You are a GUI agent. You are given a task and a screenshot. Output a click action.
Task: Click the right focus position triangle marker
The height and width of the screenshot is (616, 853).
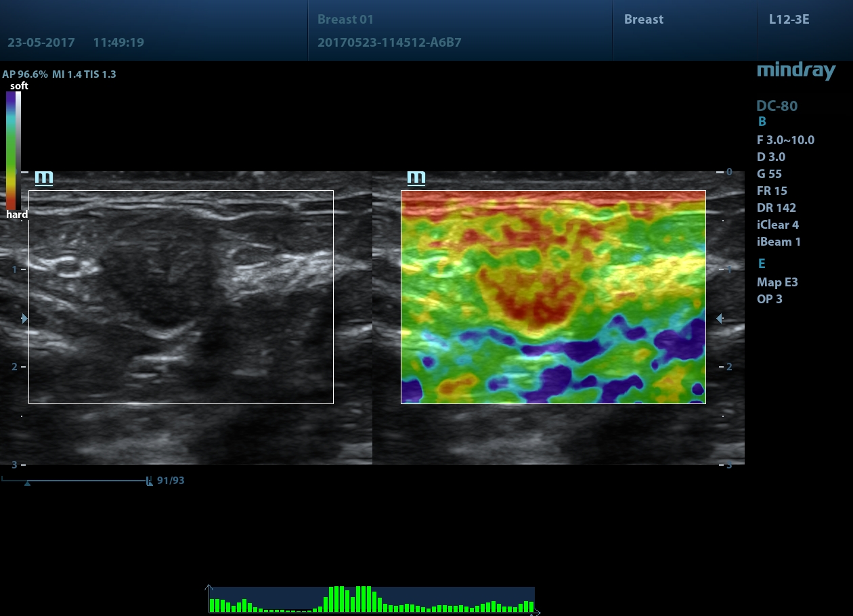[720, 318]
